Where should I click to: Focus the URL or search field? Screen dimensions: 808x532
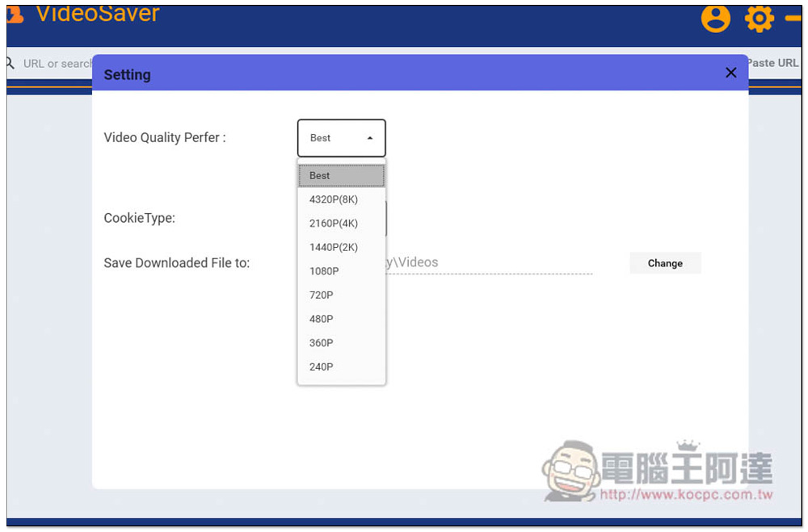click(57, 63)
